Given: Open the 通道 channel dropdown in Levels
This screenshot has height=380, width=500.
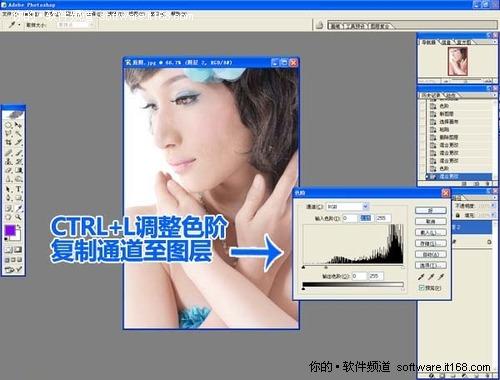Looking at the screenshot, I should 365,206.
